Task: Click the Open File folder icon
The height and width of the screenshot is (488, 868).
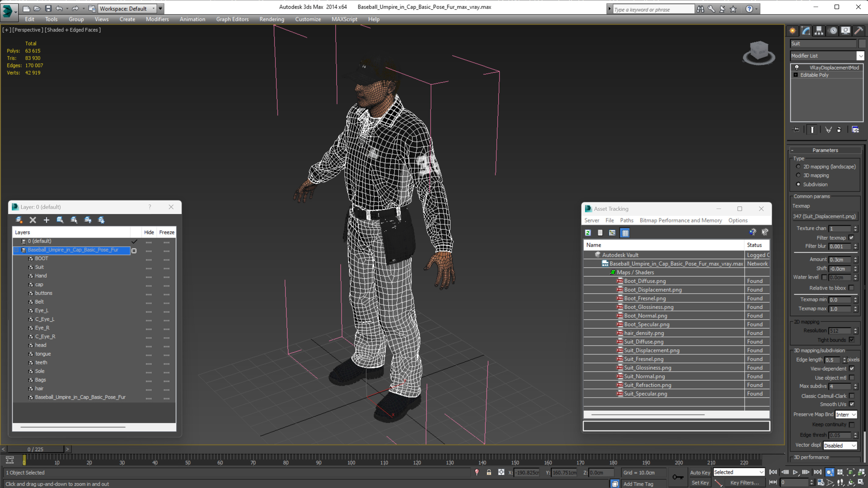Action: coord(37,9)
